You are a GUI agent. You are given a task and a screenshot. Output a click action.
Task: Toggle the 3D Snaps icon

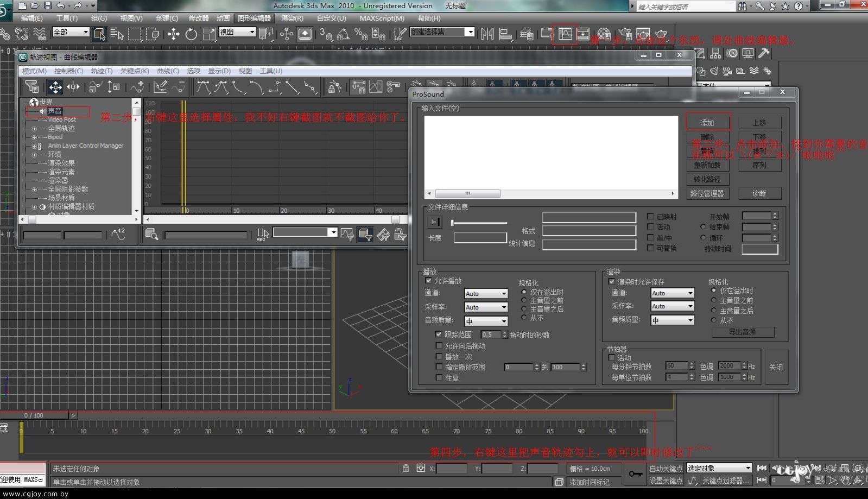pyautogui.click(x=326, y=34)
